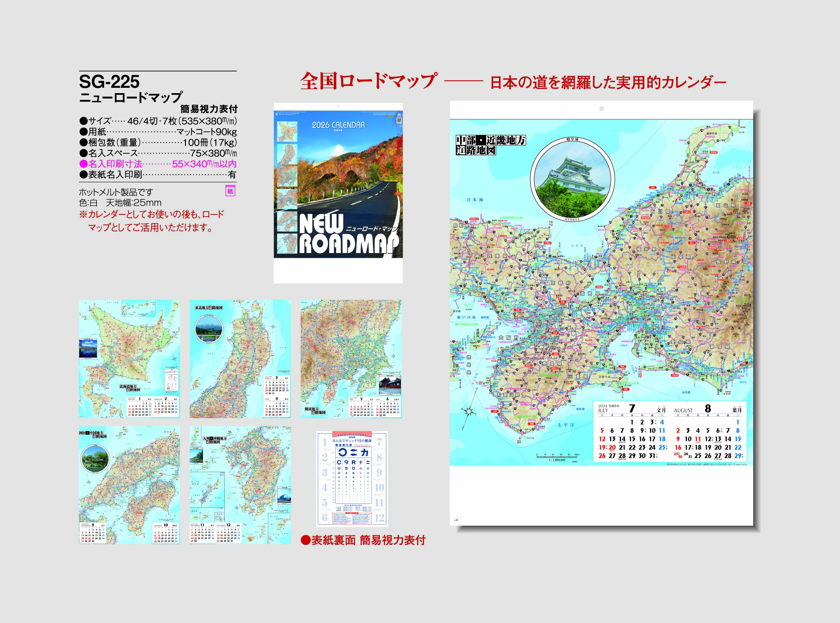Image resolution: width=840 pixels, height=623 pixels.
Task: Click the red カレンダーとしてお使いの後も note
Action: coord(152,221)
